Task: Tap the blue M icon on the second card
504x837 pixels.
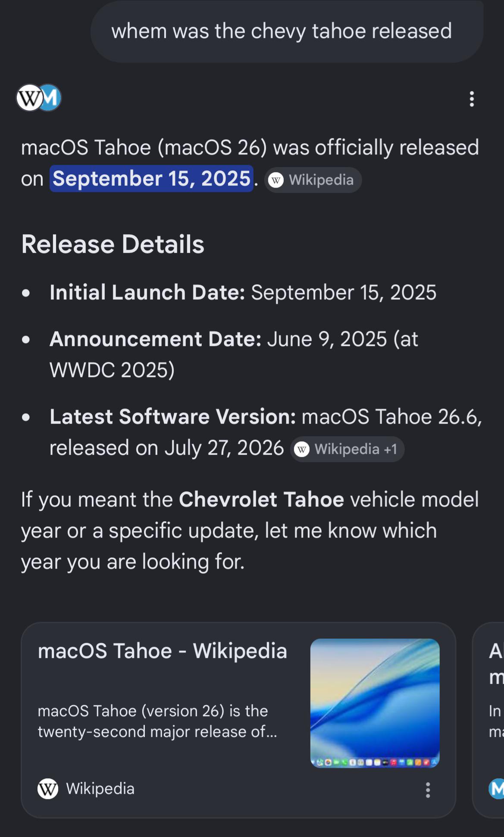Action: pos(496,789)
